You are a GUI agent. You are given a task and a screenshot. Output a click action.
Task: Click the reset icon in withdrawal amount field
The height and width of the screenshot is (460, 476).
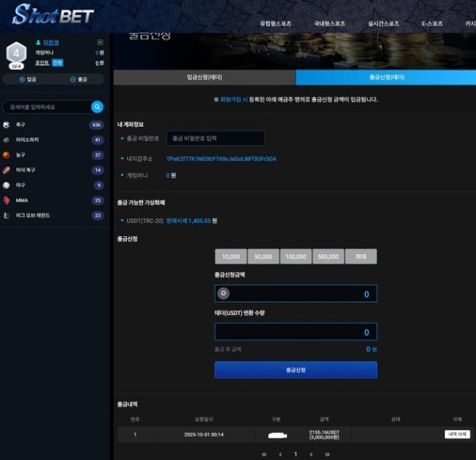(224, 293)
